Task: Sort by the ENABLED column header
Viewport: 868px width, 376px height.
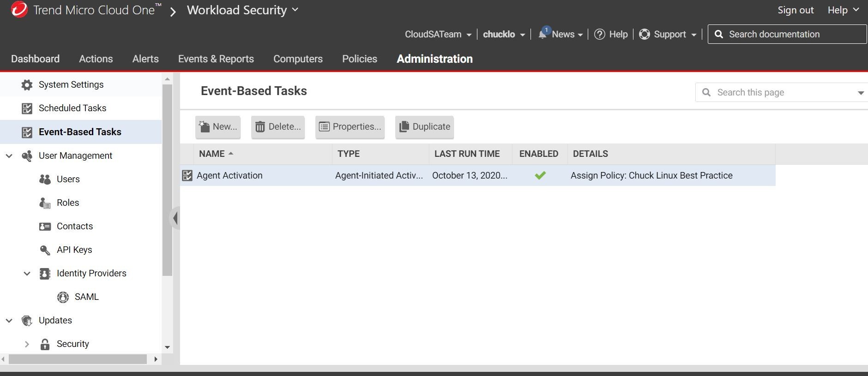Action: pos(540,154)
